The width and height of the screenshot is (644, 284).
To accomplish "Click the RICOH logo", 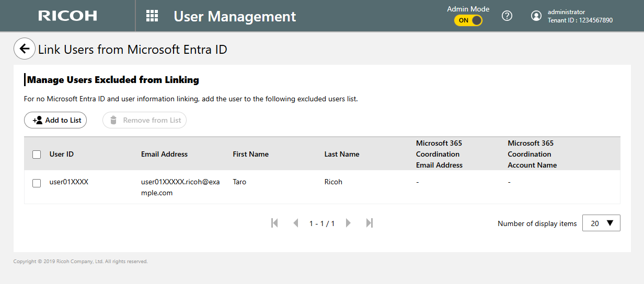I will tap(67, 16).
